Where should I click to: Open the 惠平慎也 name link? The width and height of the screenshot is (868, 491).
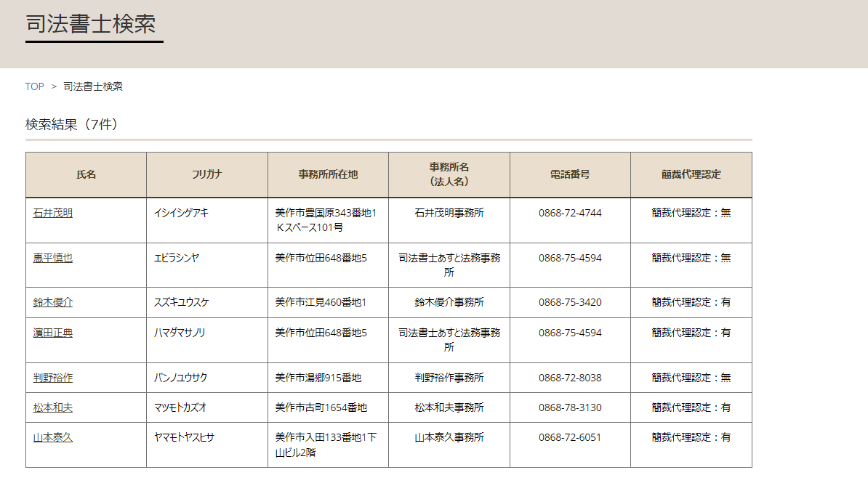(x=52, y=258)
